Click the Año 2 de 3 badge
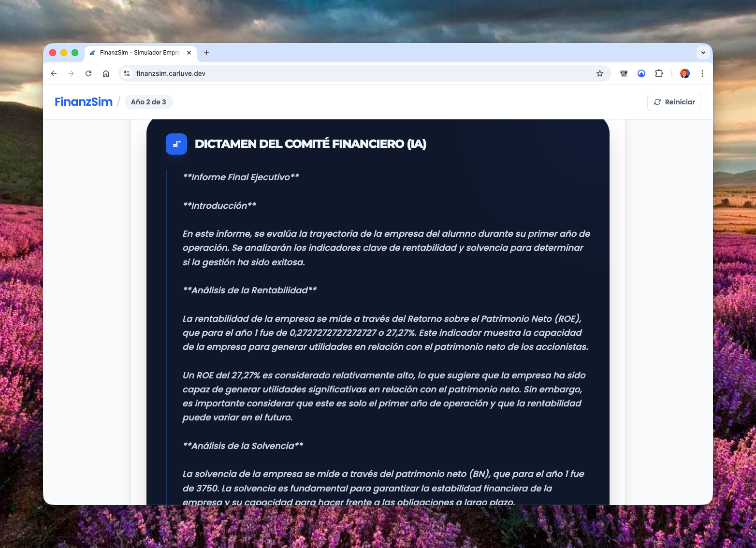This screenshot has height=548, width=756. click(x=148, y=102)
